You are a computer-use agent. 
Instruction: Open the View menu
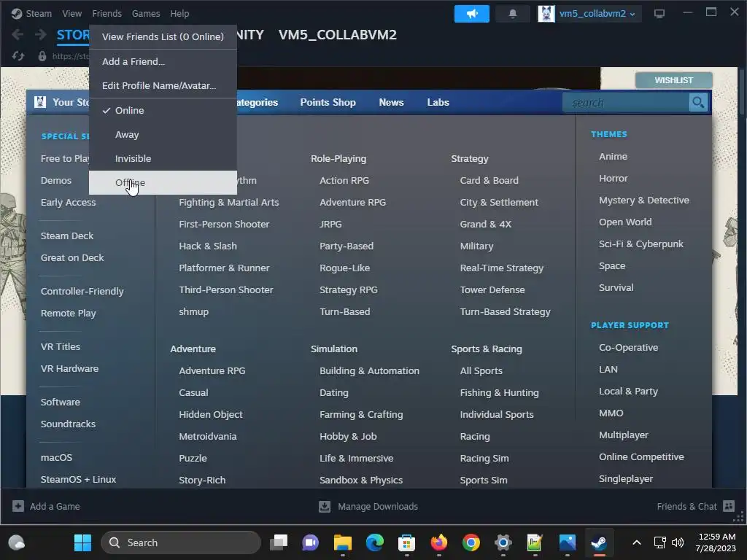72,13
